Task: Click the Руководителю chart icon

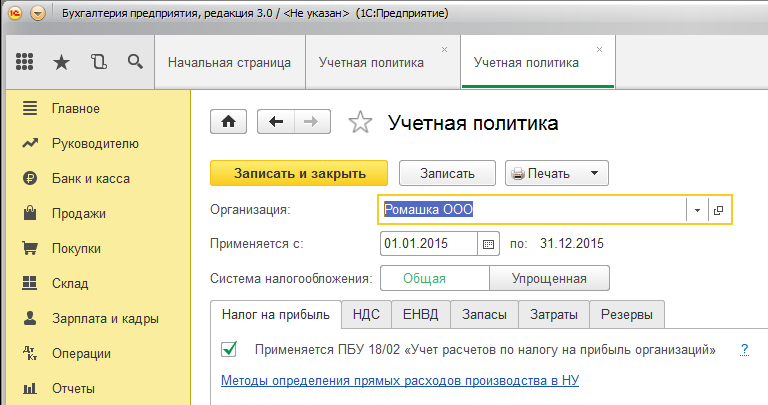Action: click(x=30, y=143)
